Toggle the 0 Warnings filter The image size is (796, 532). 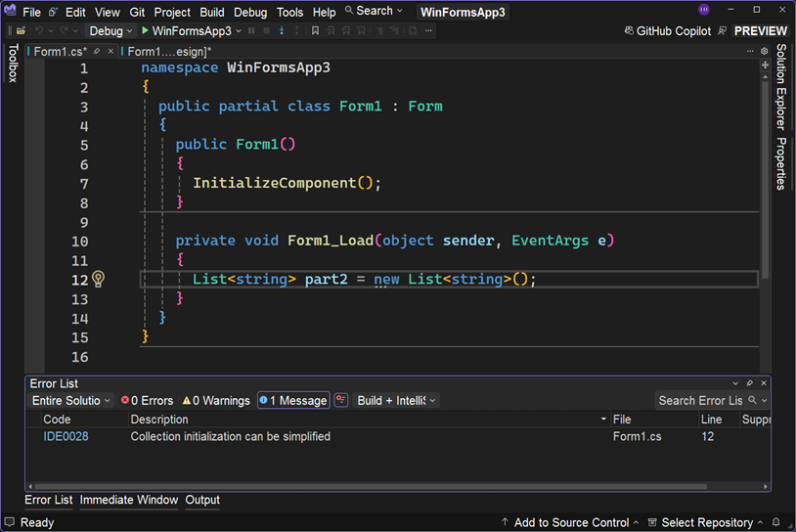[x=216, y=401]
